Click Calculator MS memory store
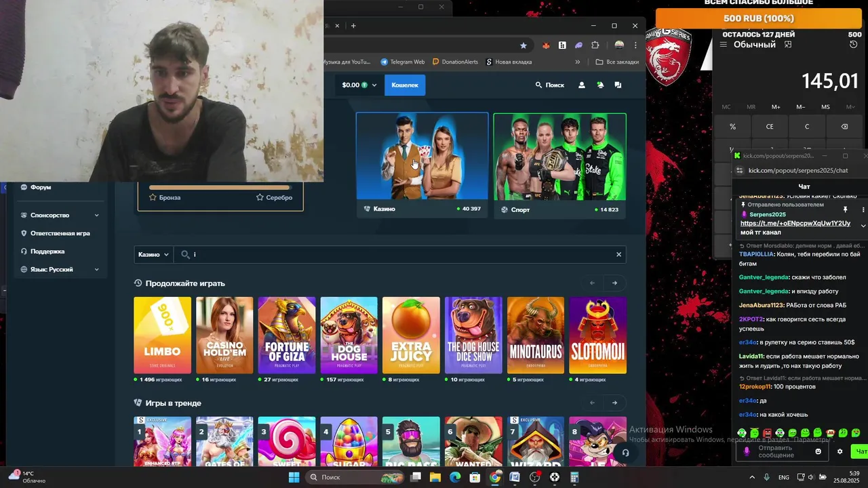This screenshot has height=488, width=868. (x=825, y=107)
